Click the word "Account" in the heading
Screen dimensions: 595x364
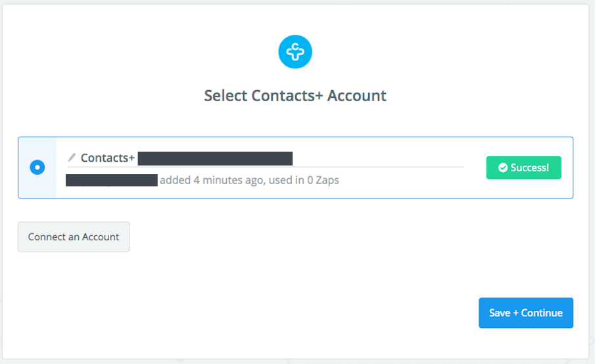point(357,95)
